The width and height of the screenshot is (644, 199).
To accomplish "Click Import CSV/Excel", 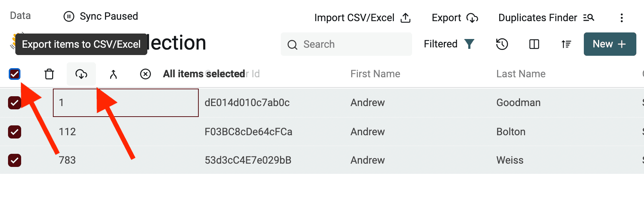I will coord(362,17).
